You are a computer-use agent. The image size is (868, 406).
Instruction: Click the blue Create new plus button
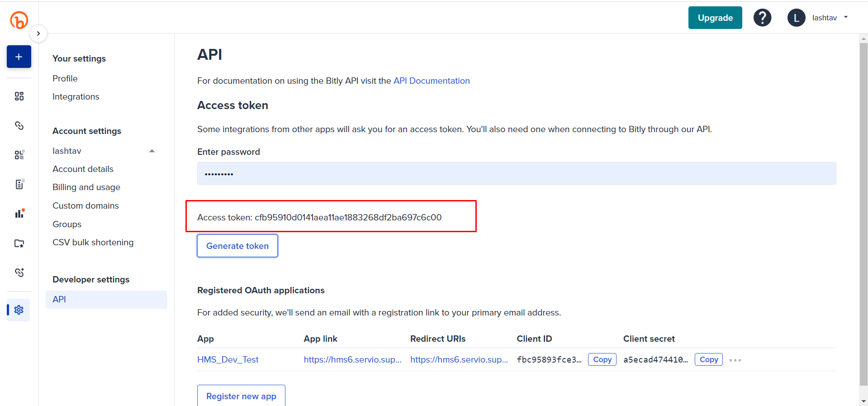click(19, 57)
